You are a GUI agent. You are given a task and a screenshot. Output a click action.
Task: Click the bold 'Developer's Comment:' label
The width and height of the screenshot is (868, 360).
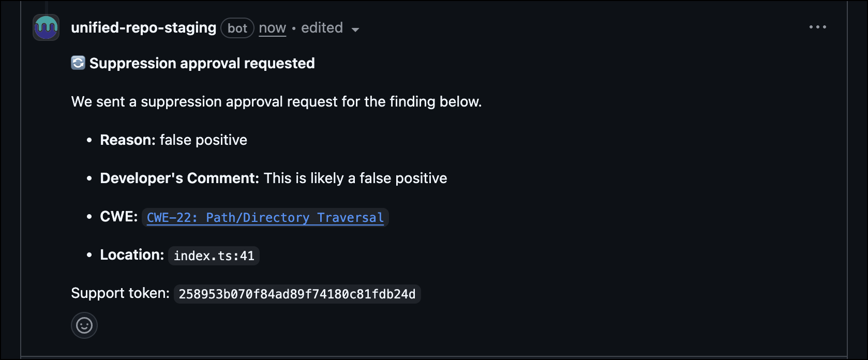point(179,178)
